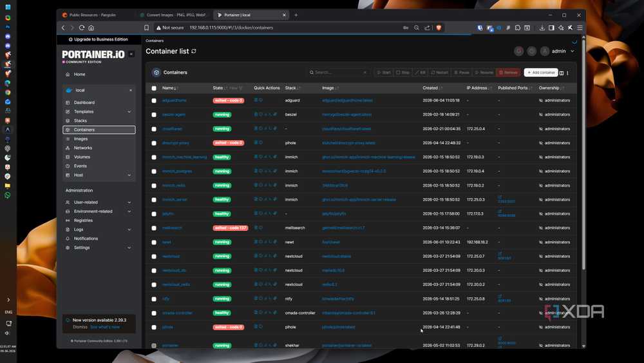This screenshot has width=644, height=363.
Task: Expand the Logs section
Action: 129,230
